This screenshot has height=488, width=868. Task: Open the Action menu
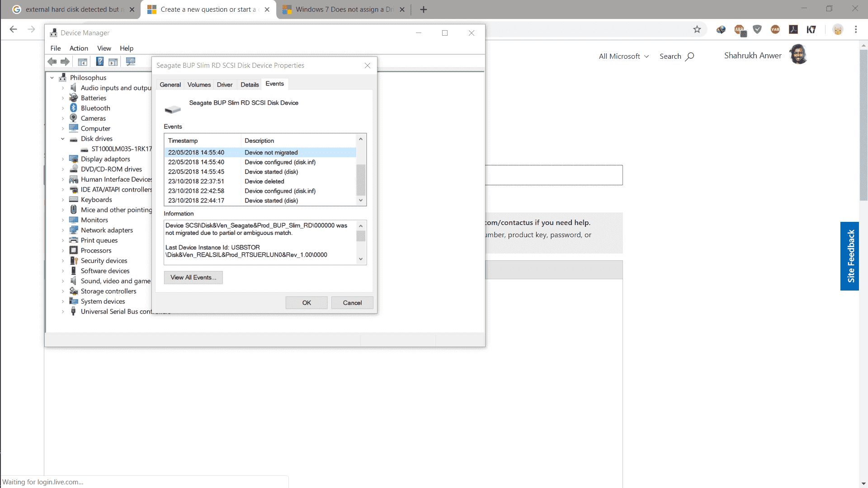(79, 48)
